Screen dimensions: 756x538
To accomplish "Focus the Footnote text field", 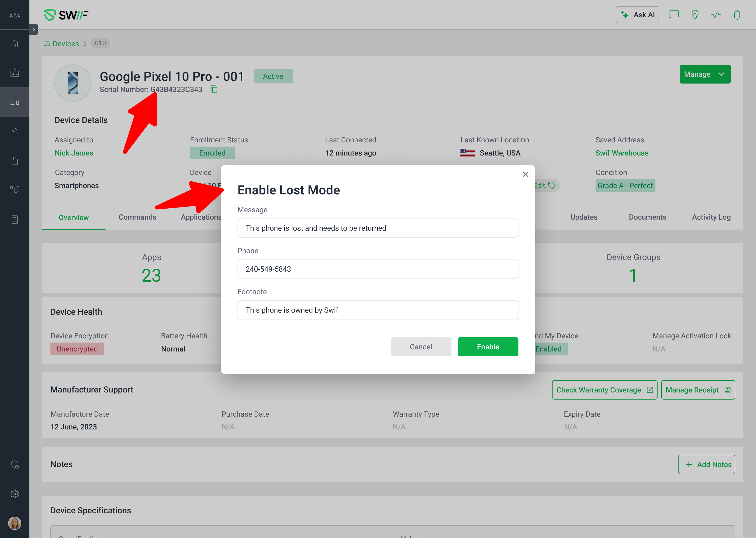I will point(378,310).
